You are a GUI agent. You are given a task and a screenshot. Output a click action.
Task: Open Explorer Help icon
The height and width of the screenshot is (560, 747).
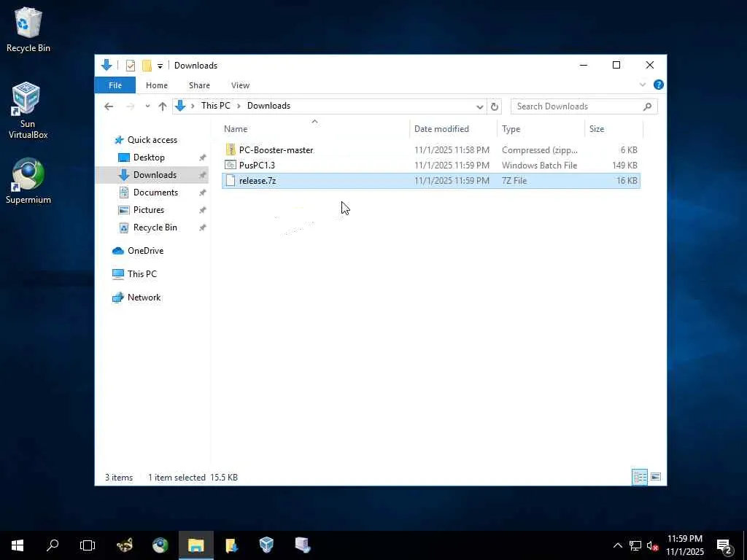659,85
